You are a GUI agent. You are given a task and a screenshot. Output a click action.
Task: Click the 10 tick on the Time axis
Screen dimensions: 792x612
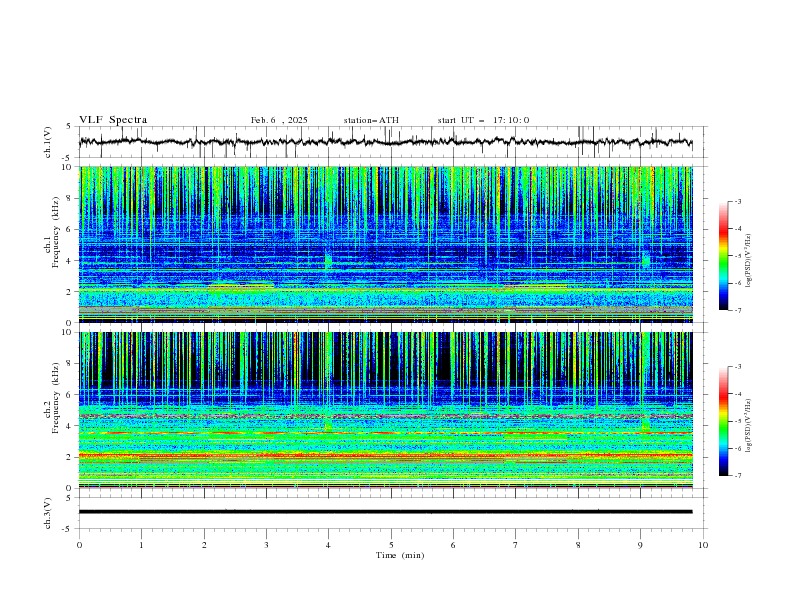coord(703,545)
